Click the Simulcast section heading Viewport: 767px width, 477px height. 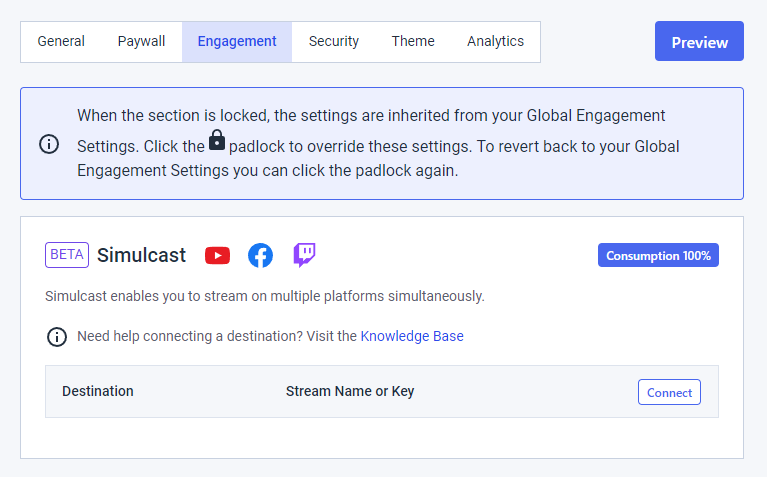click(x=141, y=255)
